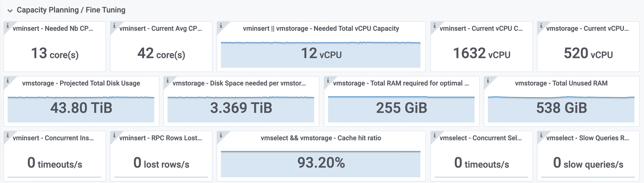Screen dimensions: 644x183
Task: Click the 1632 vCPU stat value
Action: pos(481,53)
